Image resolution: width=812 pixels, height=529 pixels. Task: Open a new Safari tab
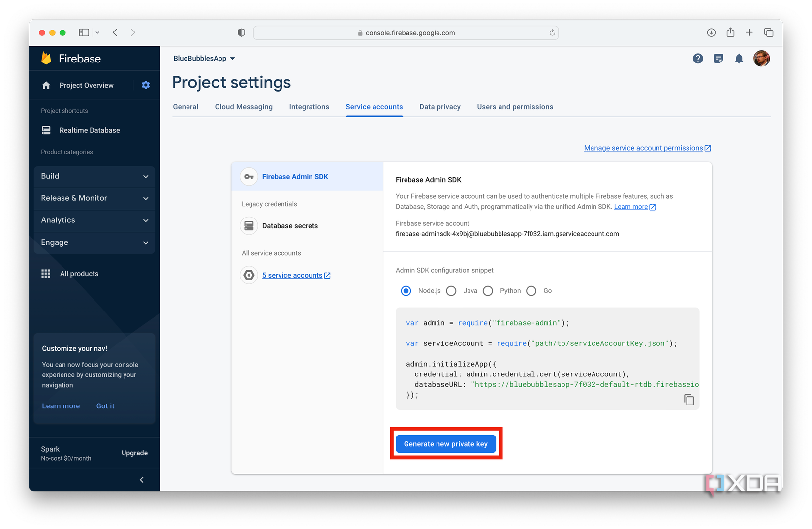point(749,32)
